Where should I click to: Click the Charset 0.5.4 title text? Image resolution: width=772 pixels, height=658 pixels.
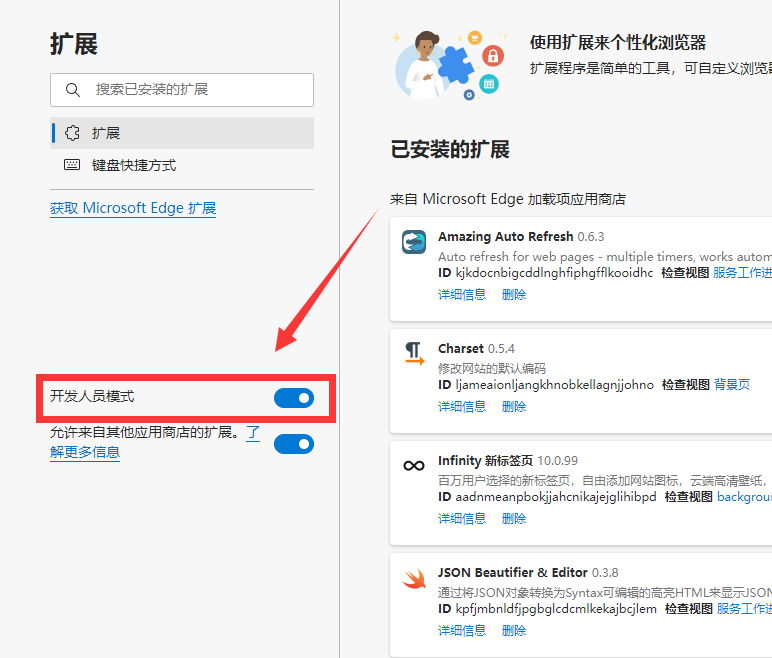477,349
